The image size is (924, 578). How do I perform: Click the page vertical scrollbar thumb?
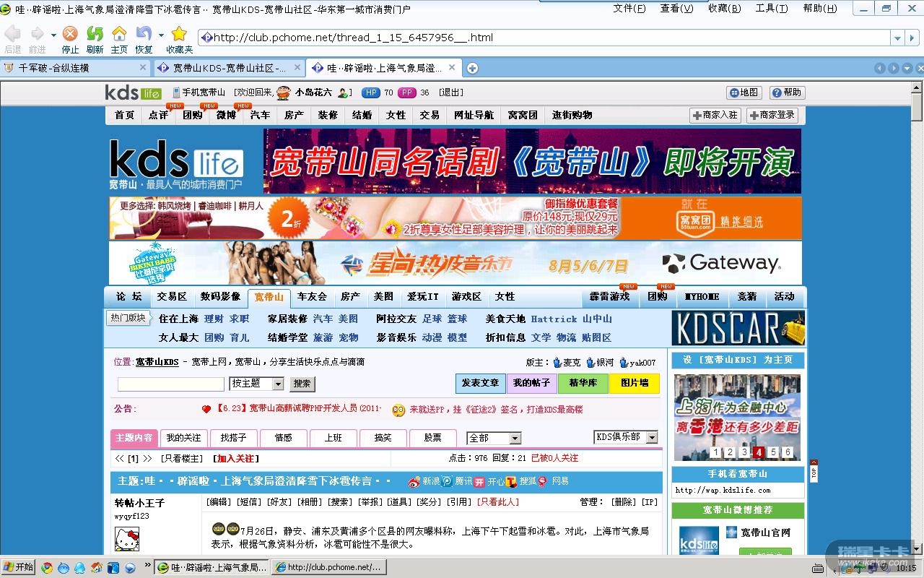coord(917,107)
